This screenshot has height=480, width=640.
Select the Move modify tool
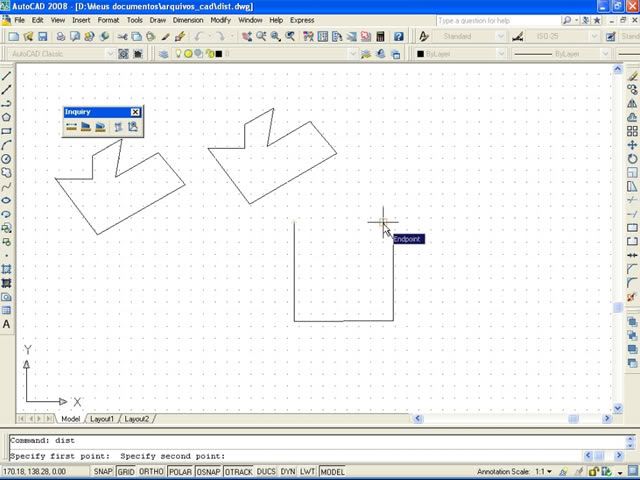click(632, 145)
